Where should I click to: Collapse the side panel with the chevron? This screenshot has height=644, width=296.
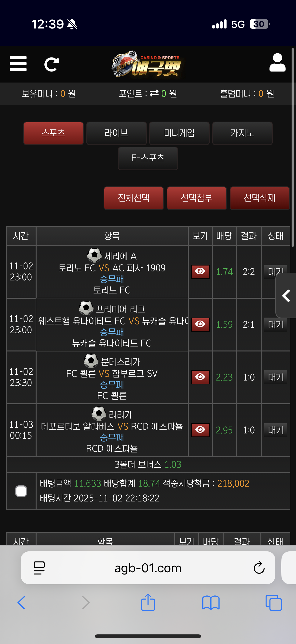click(x=285, y=296)
